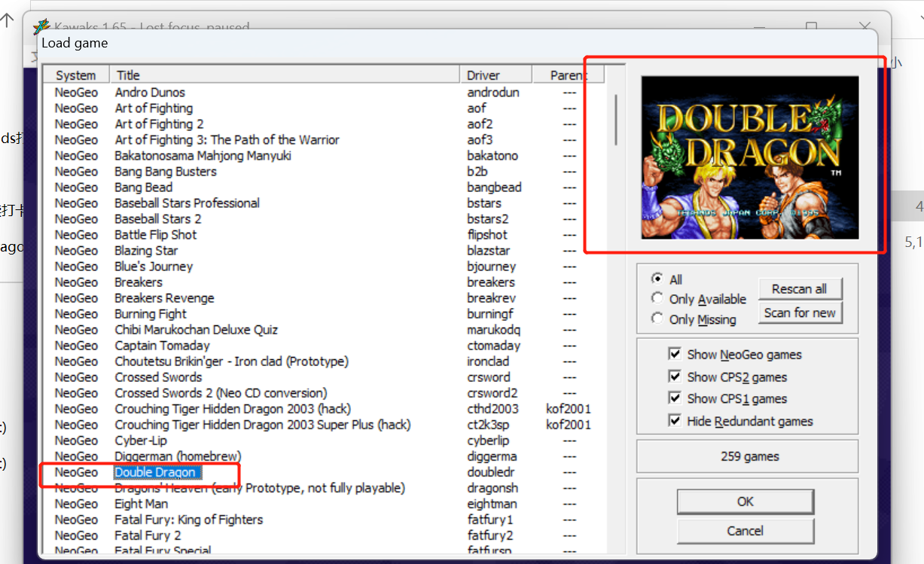
Task: Uncheck Show NeoGeo games
Action: coord(675,354)
